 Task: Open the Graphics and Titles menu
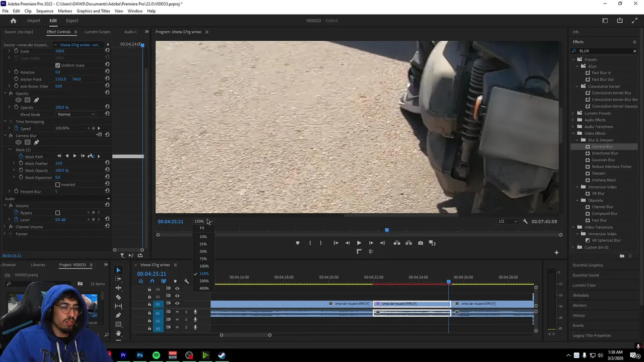[93, 11]
